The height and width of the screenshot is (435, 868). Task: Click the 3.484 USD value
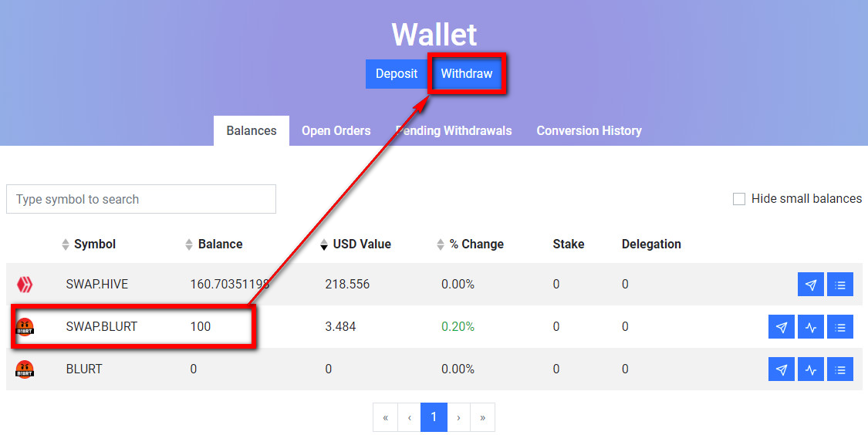point(340,326)
